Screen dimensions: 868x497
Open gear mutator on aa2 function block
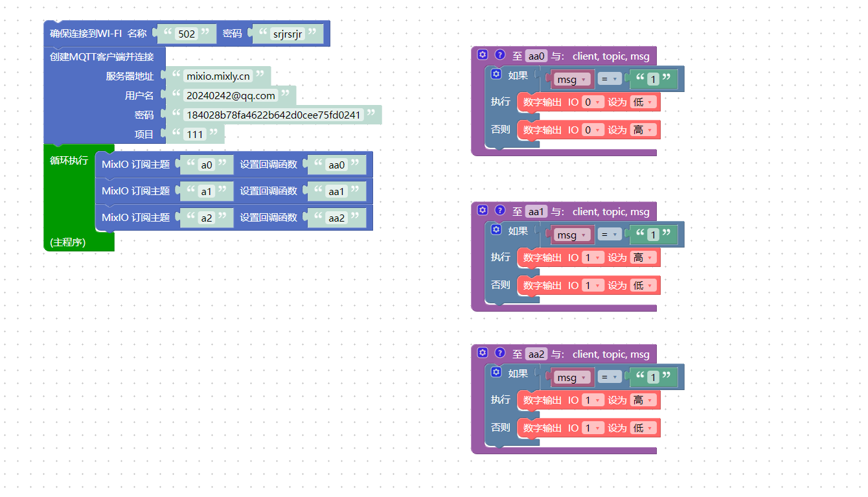tap(482, 353)
